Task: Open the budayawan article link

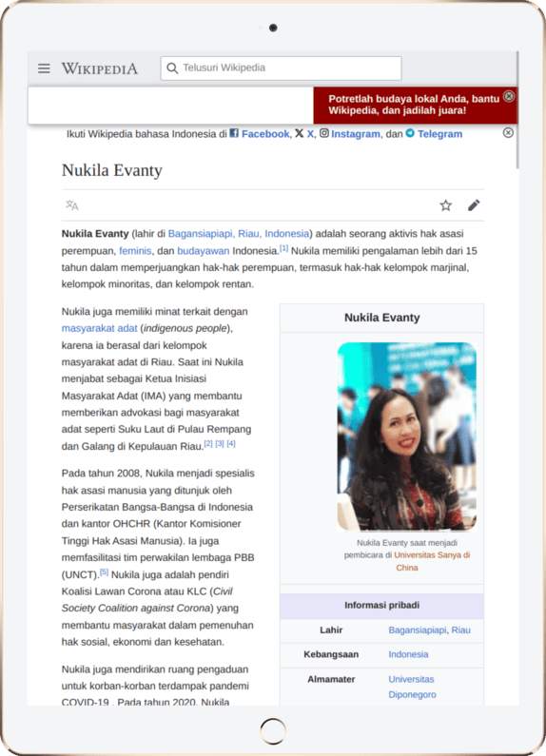Action: [203, 251]
